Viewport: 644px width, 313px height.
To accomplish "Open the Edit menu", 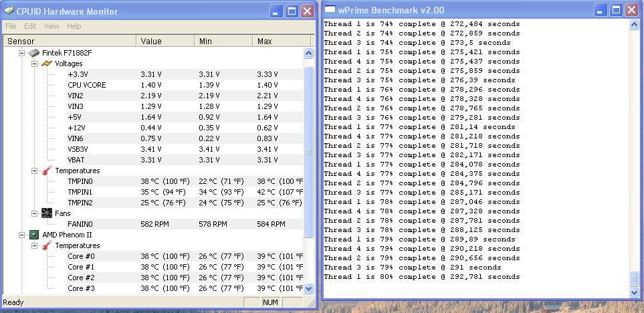I will [x=30, y=26].
